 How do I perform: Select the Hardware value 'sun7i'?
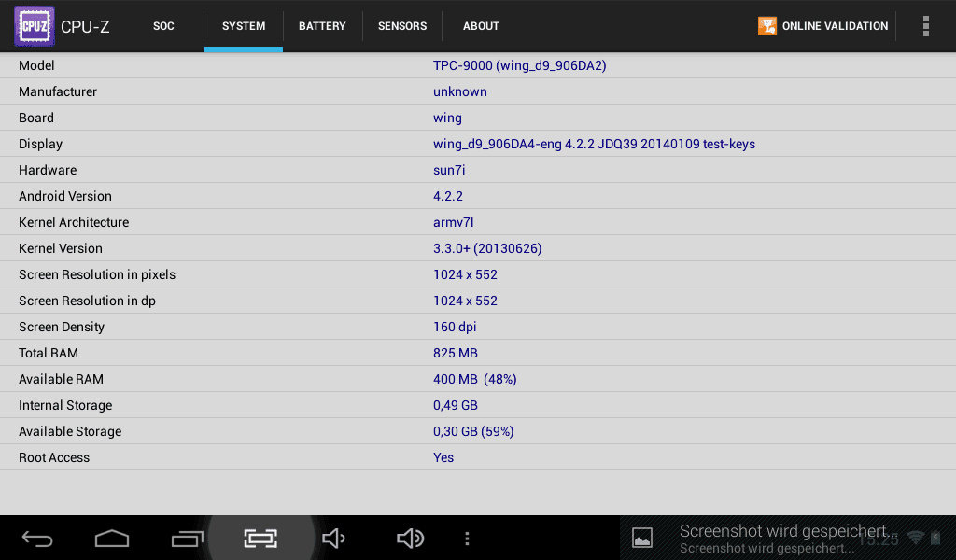tap(449, 170)
